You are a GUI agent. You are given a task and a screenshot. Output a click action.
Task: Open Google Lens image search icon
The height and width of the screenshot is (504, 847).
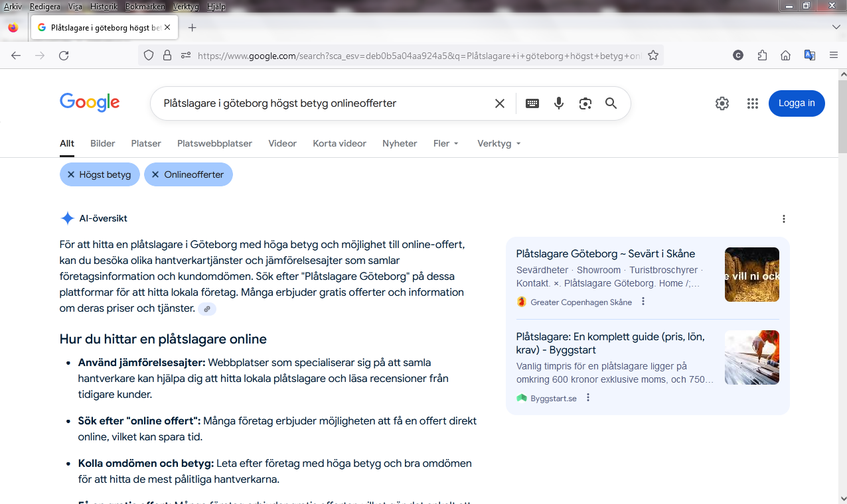585,103
